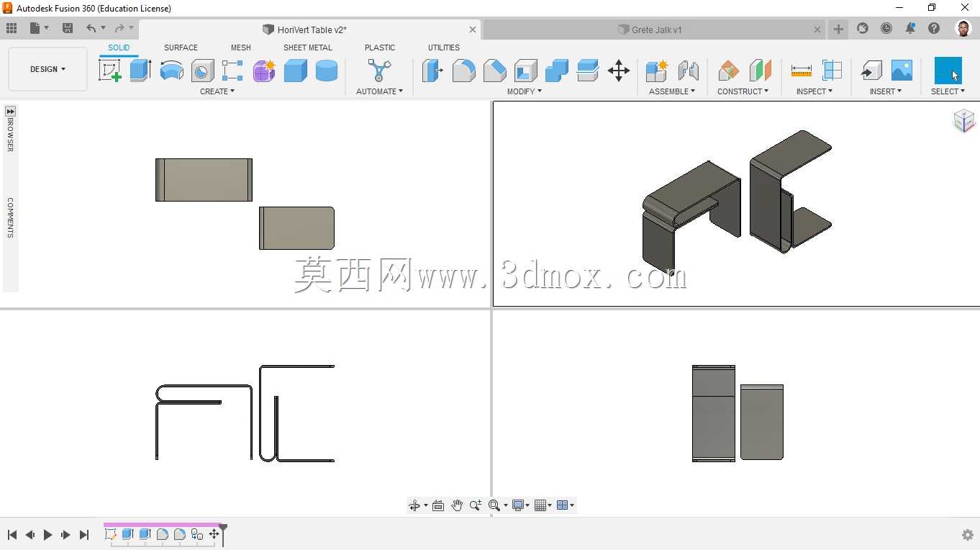Jump to the timeline end
980x550 pixels.
click(x=84, y=535)
